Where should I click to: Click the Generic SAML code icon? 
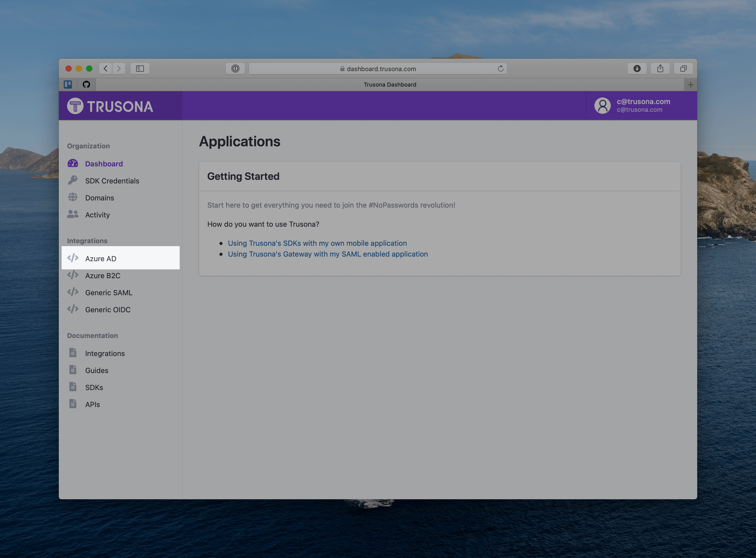point(73,292)
